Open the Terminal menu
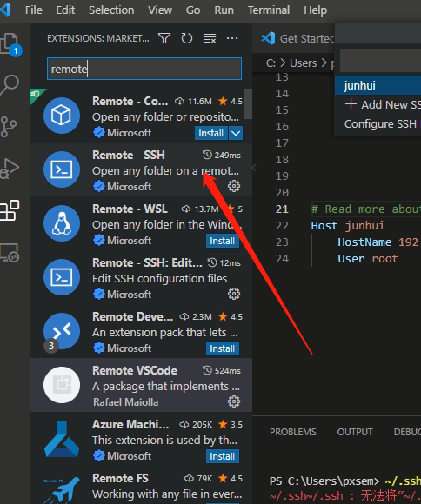This screenshot has height=504, width=421. coord(269,10)
